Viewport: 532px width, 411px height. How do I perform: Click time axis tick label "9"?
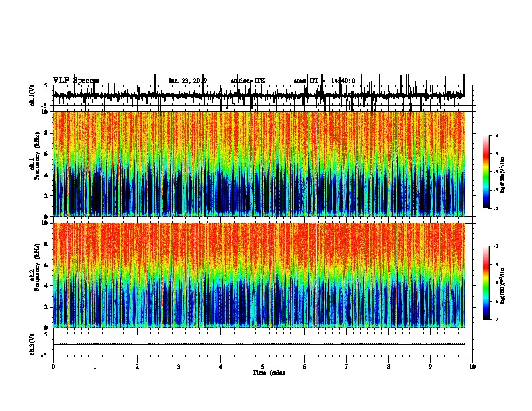pyautogui.click(x=430, y=367)
